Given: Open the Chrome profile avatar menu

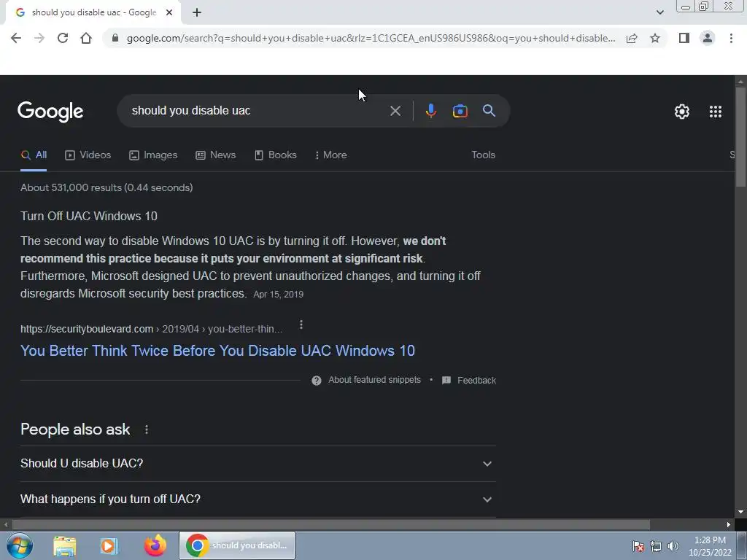Looking at the screenshot, I should click(x=708, y=38).
